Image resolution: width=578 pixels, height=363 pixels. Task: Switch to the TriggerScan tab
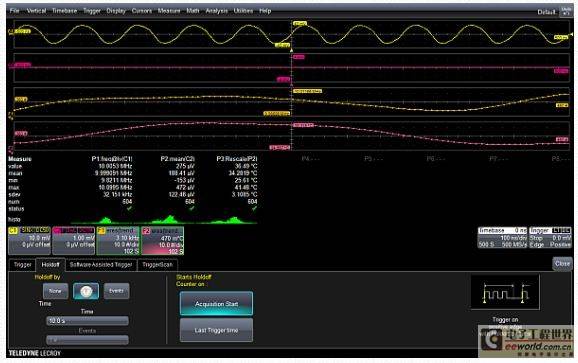point(157,265)
